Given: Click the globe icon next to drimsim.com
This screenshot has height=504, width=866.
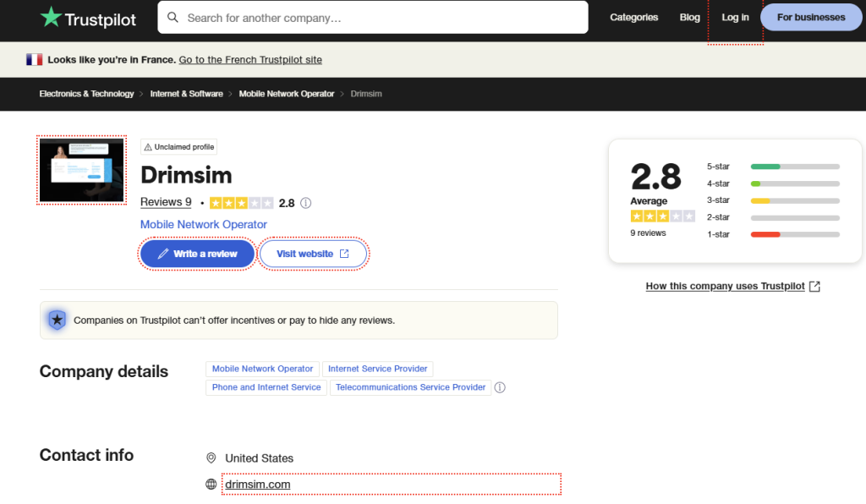Looking at the screenshot, I should coord(211,484).
